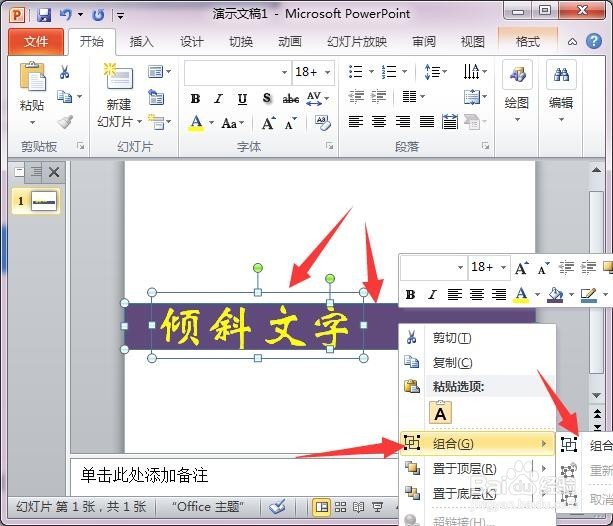Decrease font size in the ribbon

point(291,124)
